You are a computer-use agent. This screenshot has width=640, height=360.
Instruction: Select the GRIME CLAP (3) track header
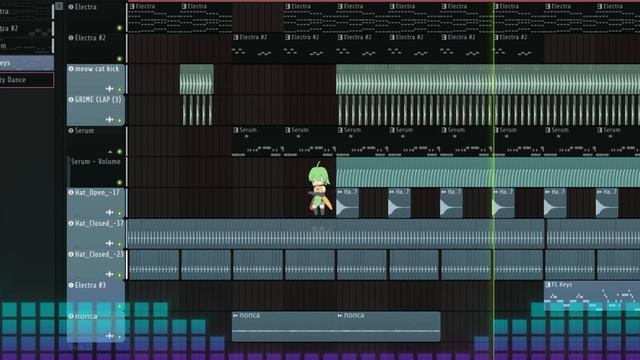tap(96, 110)
